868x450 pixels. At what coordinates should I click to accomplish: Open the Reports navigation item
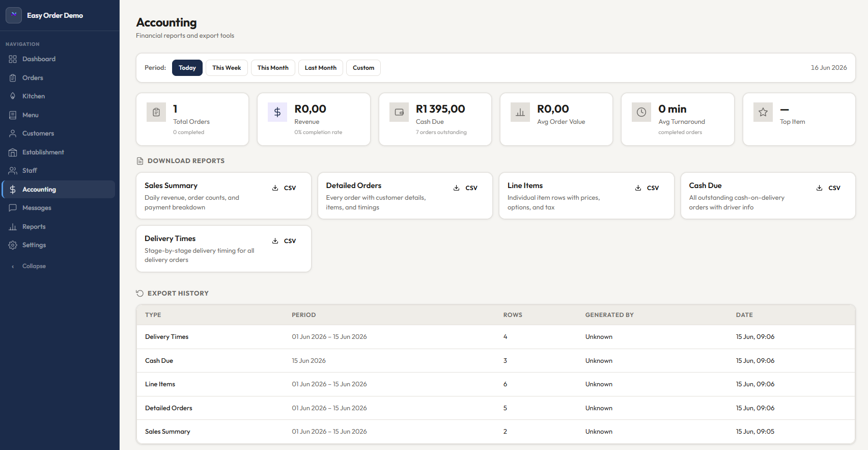tap(59, 227)
